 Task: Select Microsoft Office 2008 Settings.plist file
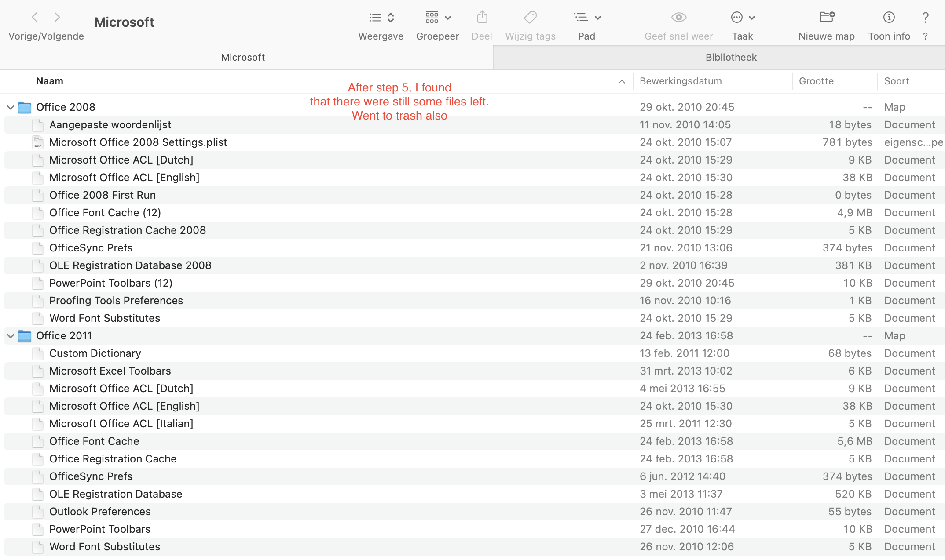point(138,142)
